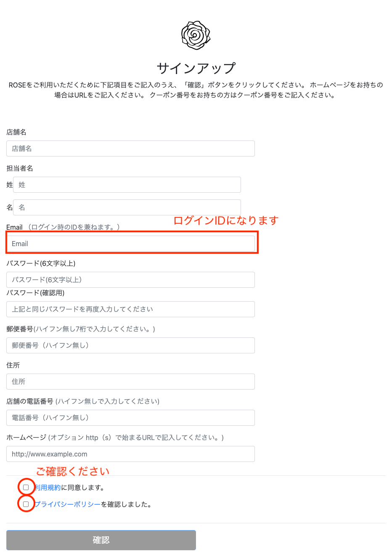Select the 姓 last name input
This screenshot has width=392, height=557.
127,185
